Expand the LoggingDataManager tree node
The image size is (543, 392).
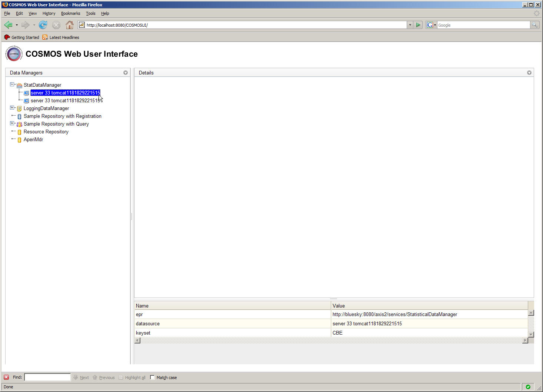pyautogui.click(x=12, y=108)
